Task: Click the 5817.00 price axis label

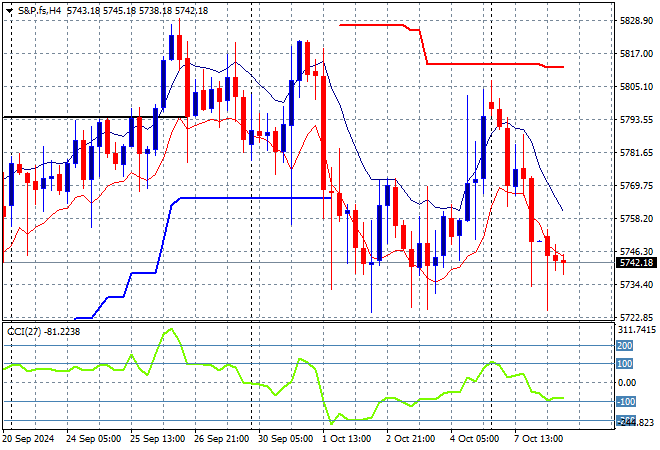Action: click(x=636, y=53)
